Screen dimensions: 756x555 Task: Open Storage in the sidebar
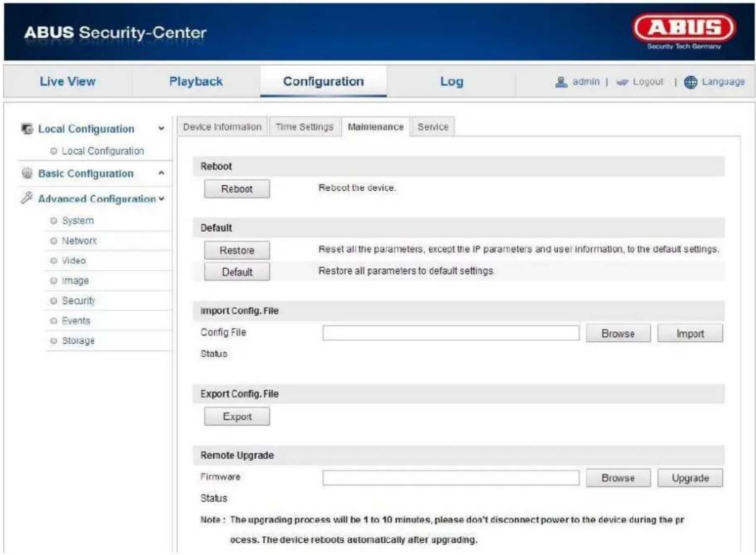coord(77,341)
